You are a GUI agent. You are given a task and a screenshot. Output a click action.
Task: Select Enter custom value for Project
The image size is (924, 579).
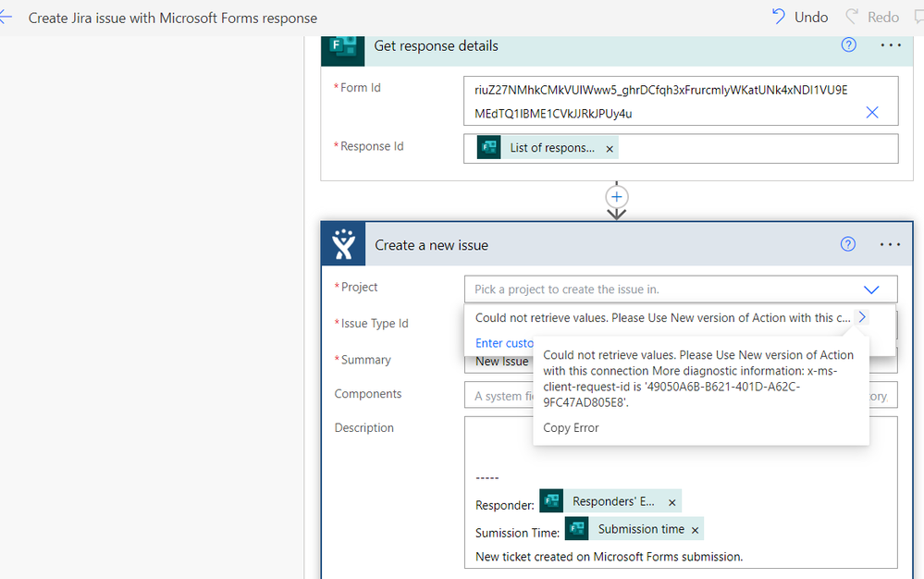coord(505,342)
